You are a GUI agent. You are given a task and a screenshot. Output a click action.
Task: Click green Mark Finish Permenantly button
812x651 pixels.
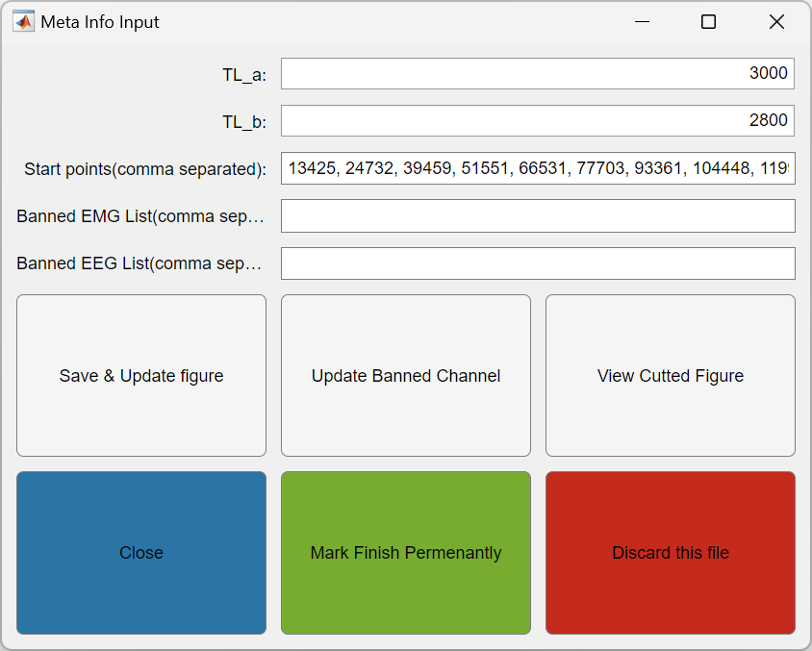pyautogui.click(x=406, y=553)
